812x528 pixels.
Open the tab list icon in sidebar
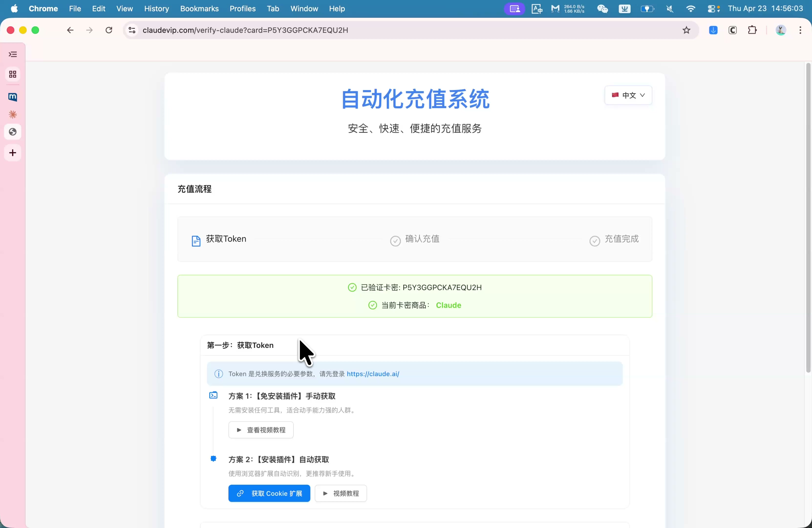13,54
